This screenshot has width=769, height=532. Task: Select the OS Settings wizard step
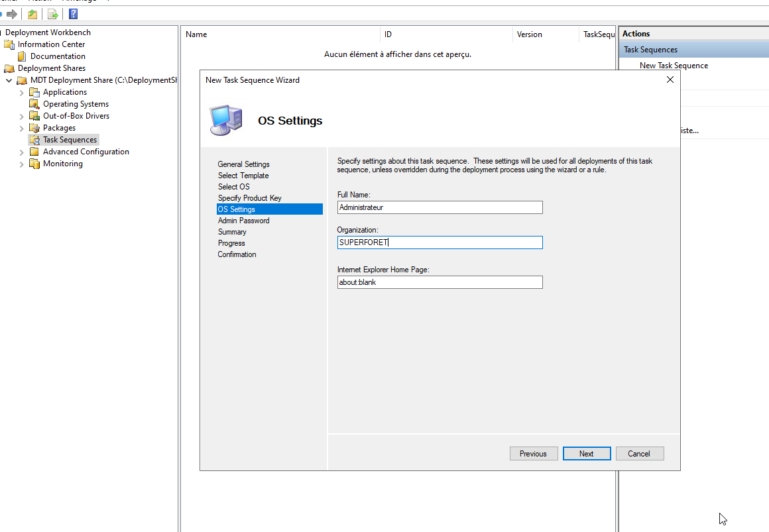click(x=270, y=209)
